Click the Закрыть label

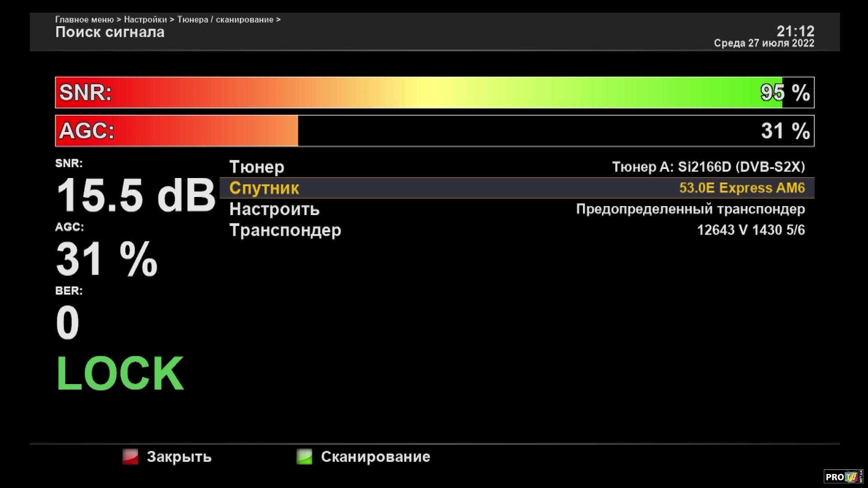click(179, 457)
